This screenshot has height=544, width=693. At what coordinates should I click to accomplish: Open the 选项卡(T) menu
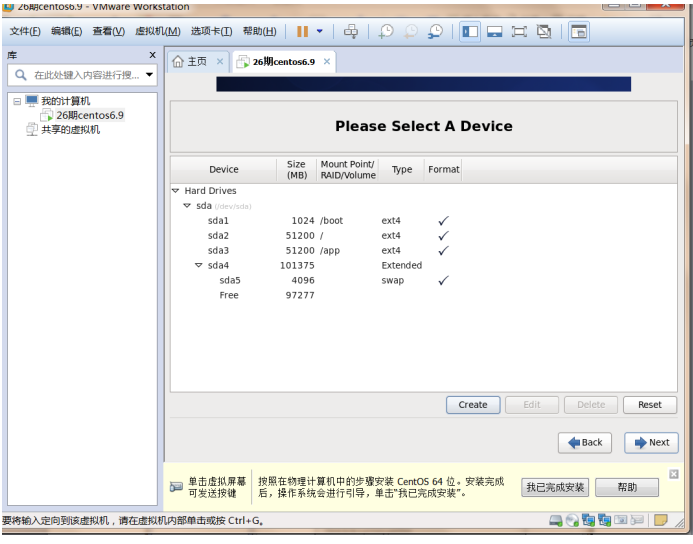[x=211, y=31]
